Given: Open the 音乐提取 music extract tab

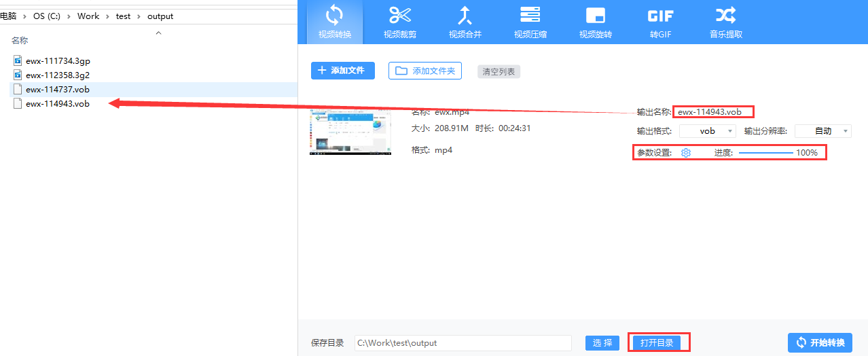Looking at the screenshot, I should pos(726,22).
